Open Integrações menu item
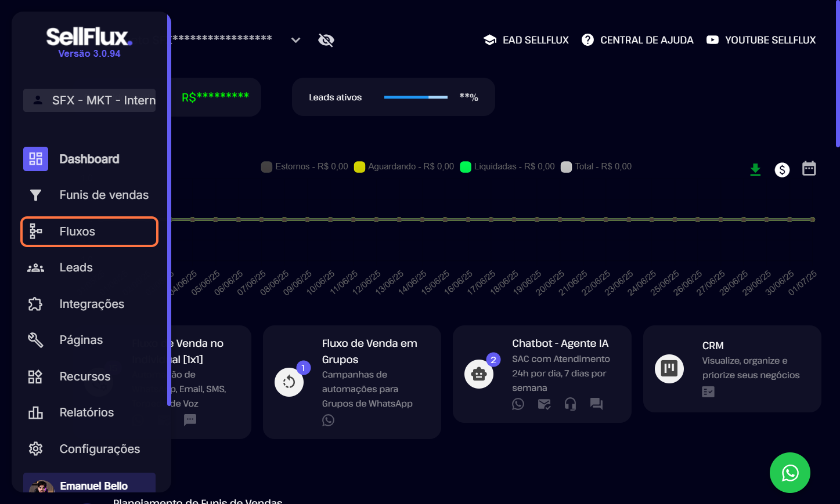Image resolution: width=840 pixels, height=504 pixels. 89,304
